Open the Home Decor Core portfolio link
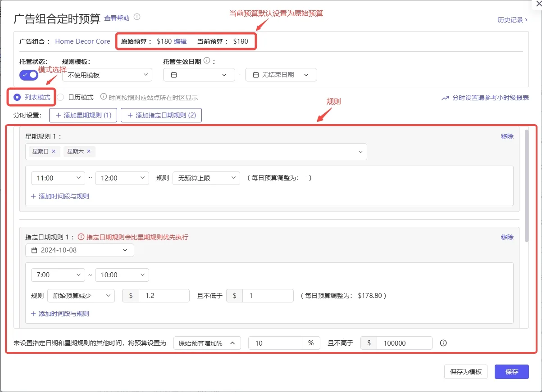542x392 pixels. tap(82, 41)
